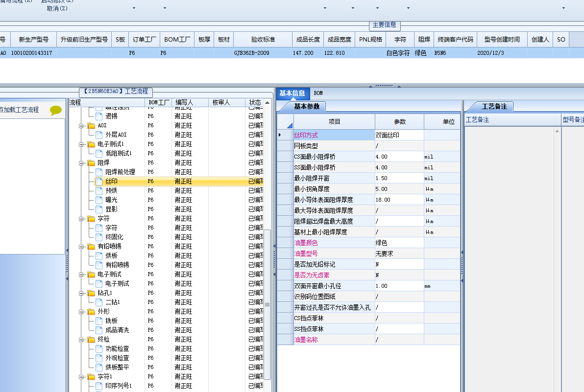This screenshot has height=392, width=584.
Task: Click the document icon beside 显影
Action: (x=99, y=209)
